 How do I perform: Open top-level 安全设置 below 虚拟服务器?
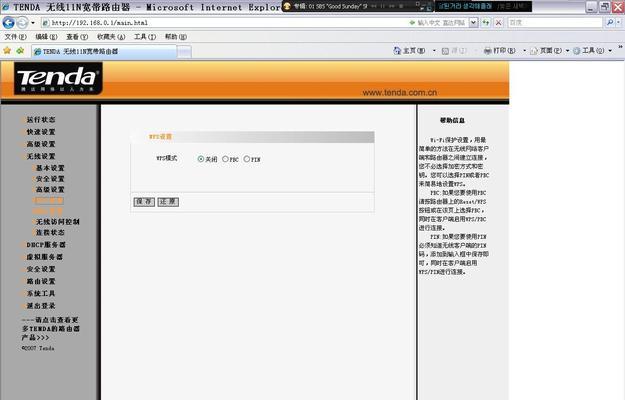click(41, 269)
